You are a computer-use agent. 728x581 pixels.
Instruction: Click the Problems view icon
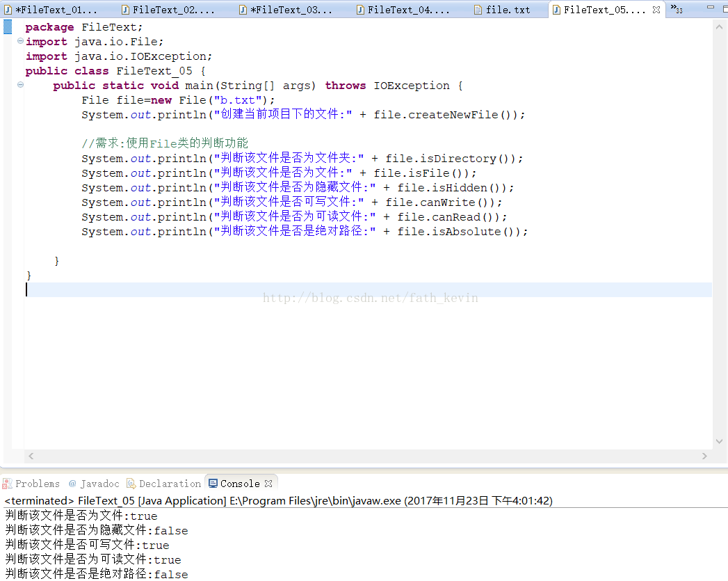tap(7, 484)
